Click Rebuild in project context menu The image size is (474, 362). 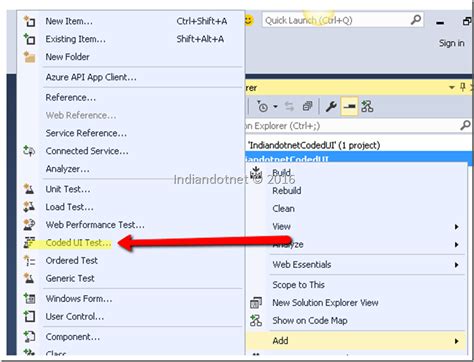(287, 191)
